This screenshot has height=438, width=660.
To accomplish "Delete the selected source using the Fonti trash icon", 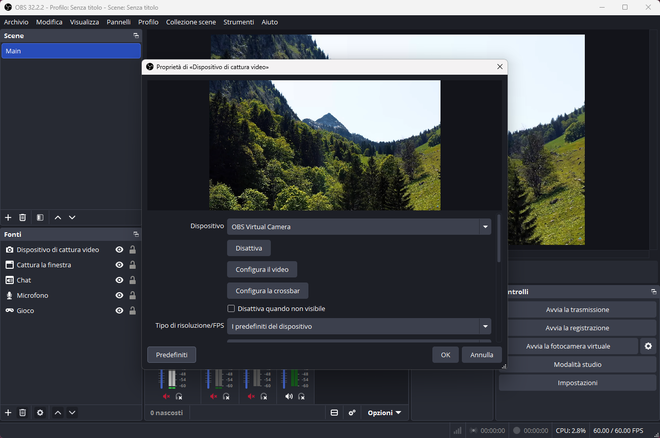I will click(x=23, y=413).
